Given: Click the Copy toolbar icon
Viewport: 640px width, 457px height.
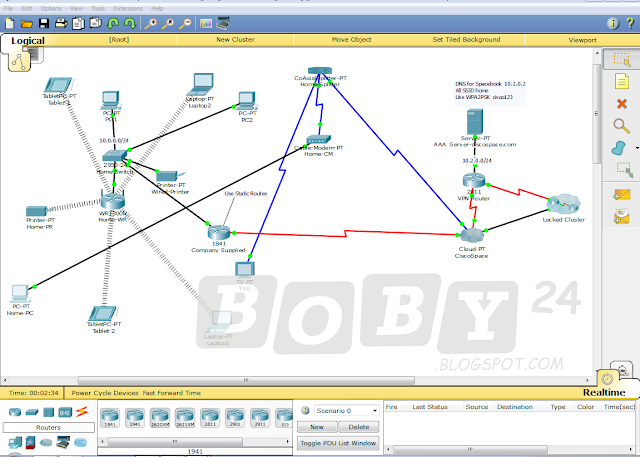Looking at the screenshot, I should pyautogui.click(x=78, y=24).
